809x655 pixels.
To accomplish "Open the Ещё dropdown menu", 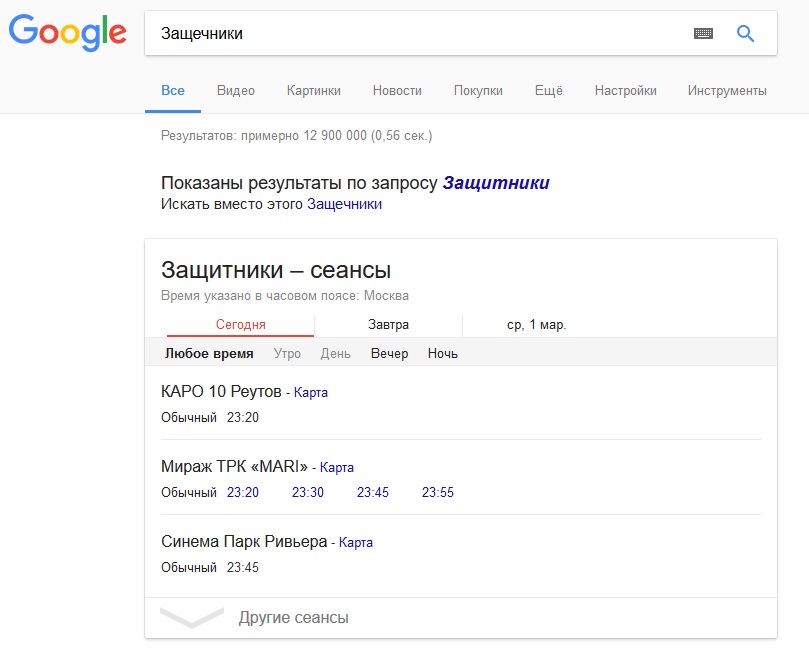I will (549, 91).
